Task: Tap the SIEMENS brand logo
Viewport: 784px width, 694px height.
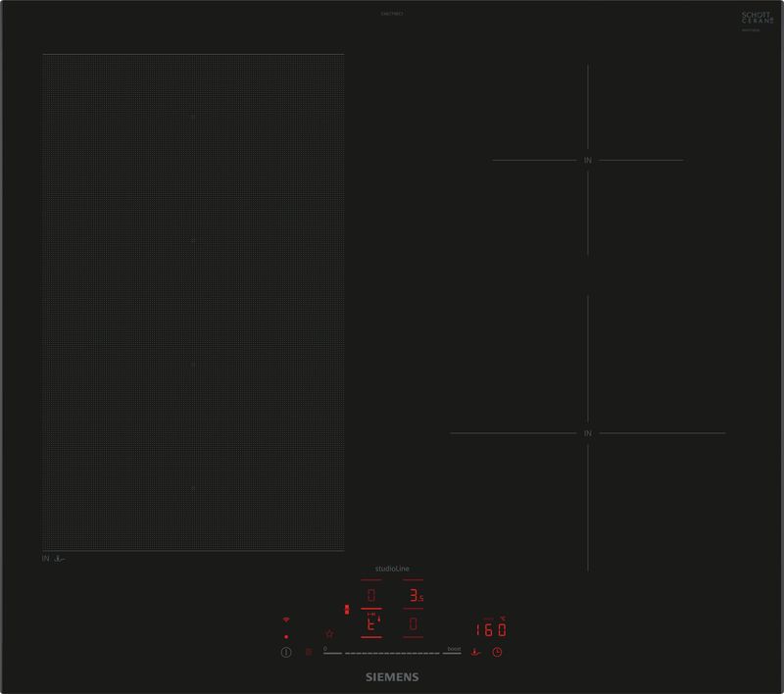Action: (392, 676)
